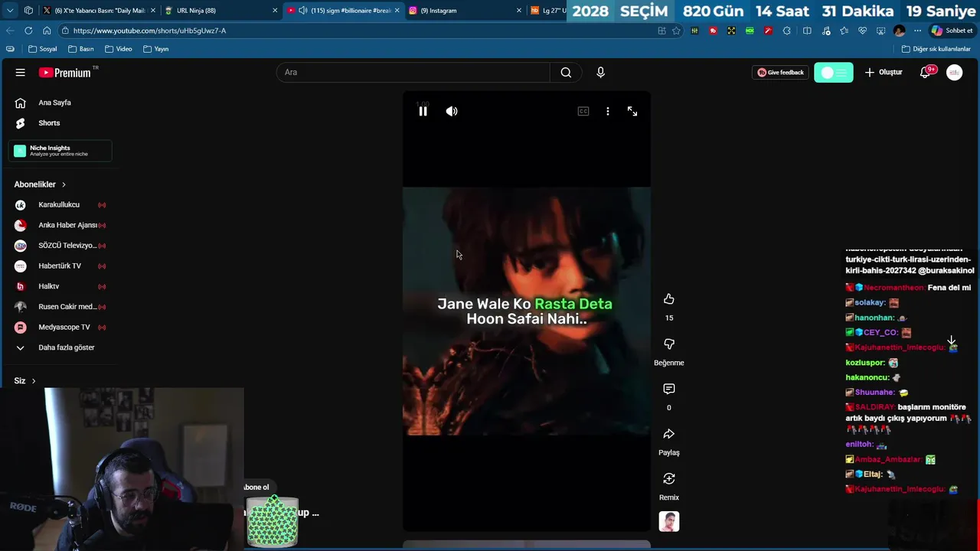Viewport: 980px width, 551px height.
Task: Reload the page
Action: (x=28, y=31)
